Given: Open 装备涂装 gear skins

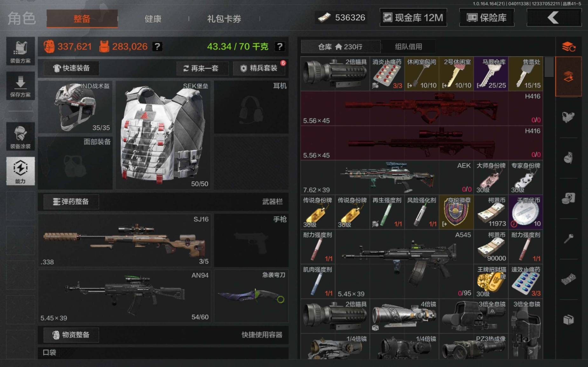Looking at the screenshot, I should point(20,136).
